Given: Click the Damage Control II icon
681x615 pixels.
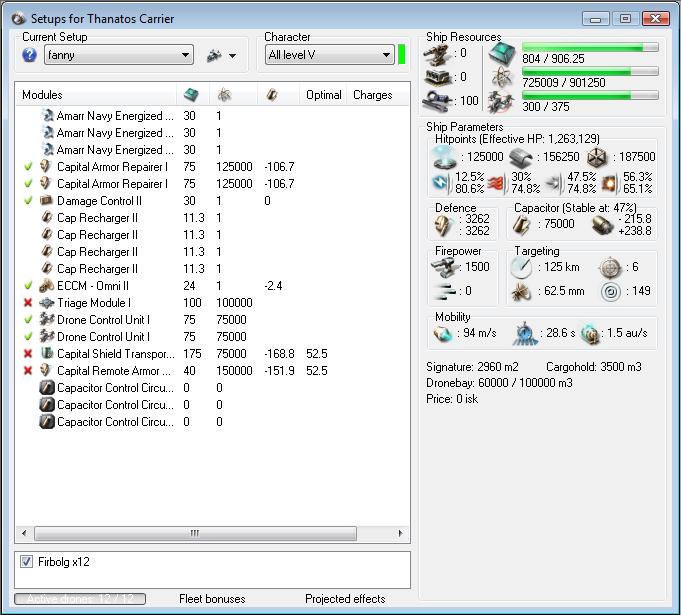Looking at the screenshot, I should pos(46,201).
